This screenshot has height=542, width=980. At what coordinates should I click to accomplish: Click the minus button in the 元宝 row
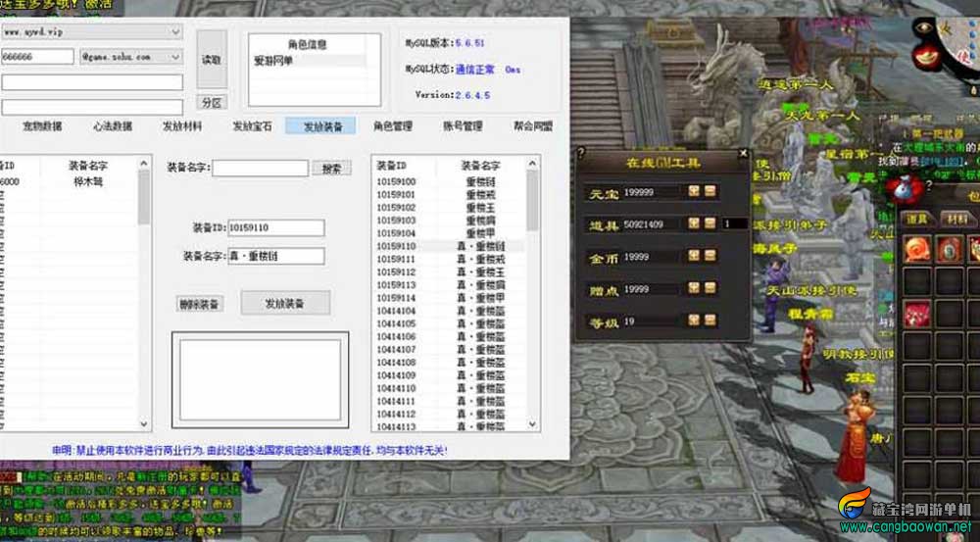(x=710, y=191)
